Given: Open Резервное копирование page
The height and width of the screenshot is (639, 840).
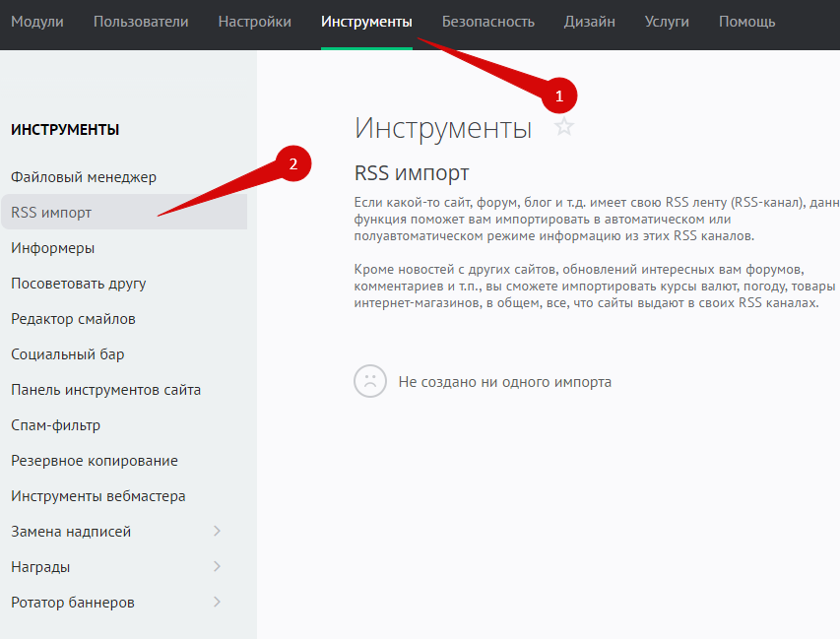Looking at the screenshot, I should (95, 461).
